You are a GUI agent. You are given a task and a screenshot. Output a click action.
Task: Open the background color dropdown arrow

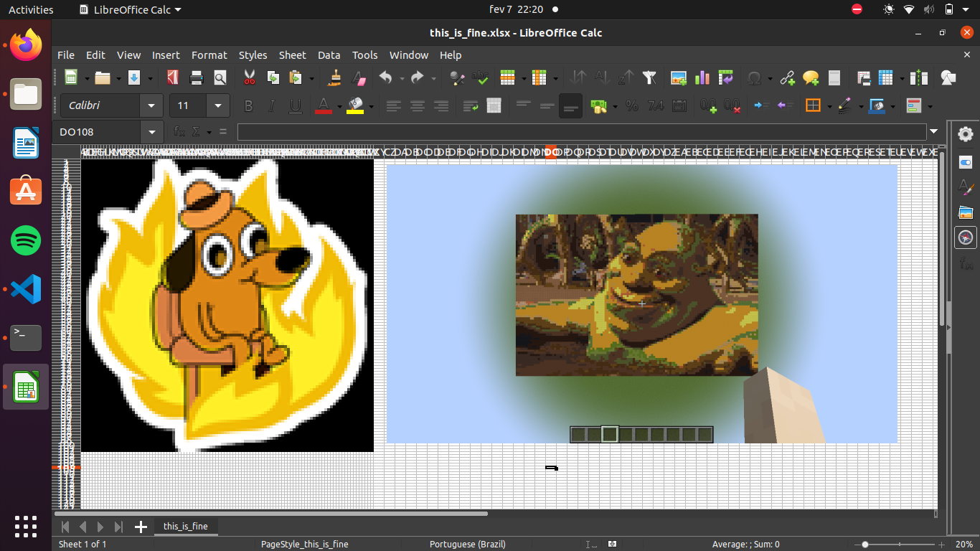point(371,105)
